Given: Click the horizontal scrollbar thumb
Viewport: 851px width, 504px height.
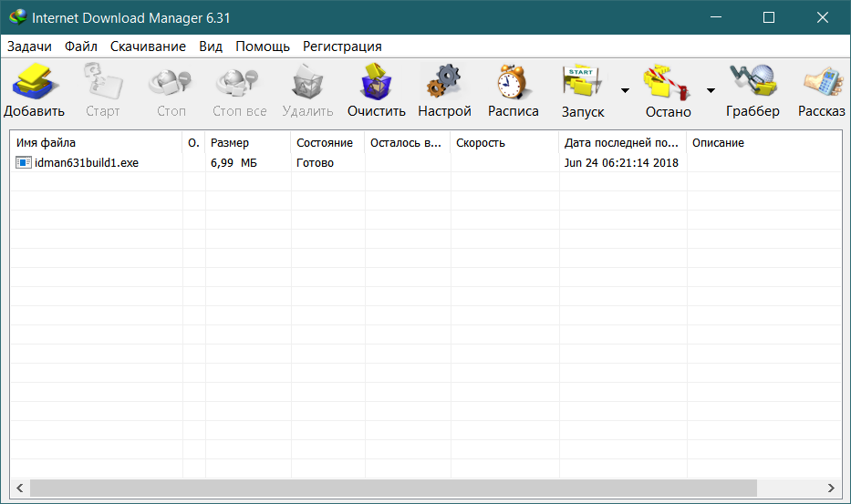Looking at the screenshot, I should click(x=393, y=488).
